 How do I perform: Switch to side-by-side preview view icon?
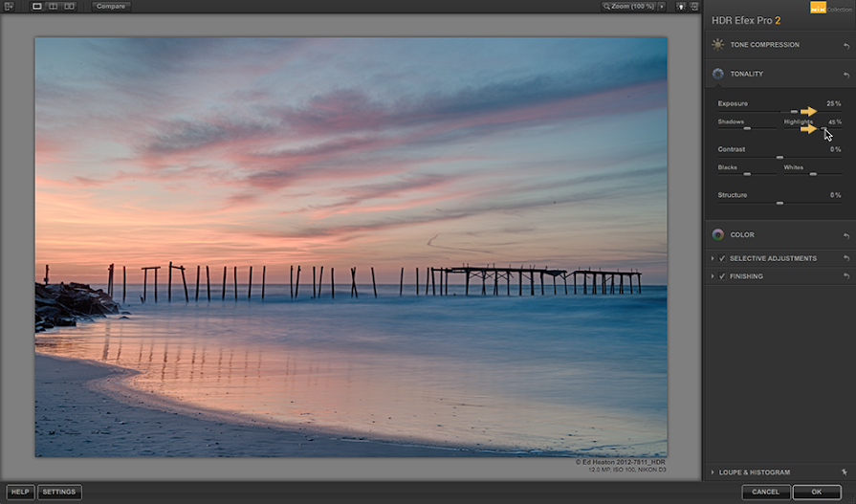(x=69, y=7)
